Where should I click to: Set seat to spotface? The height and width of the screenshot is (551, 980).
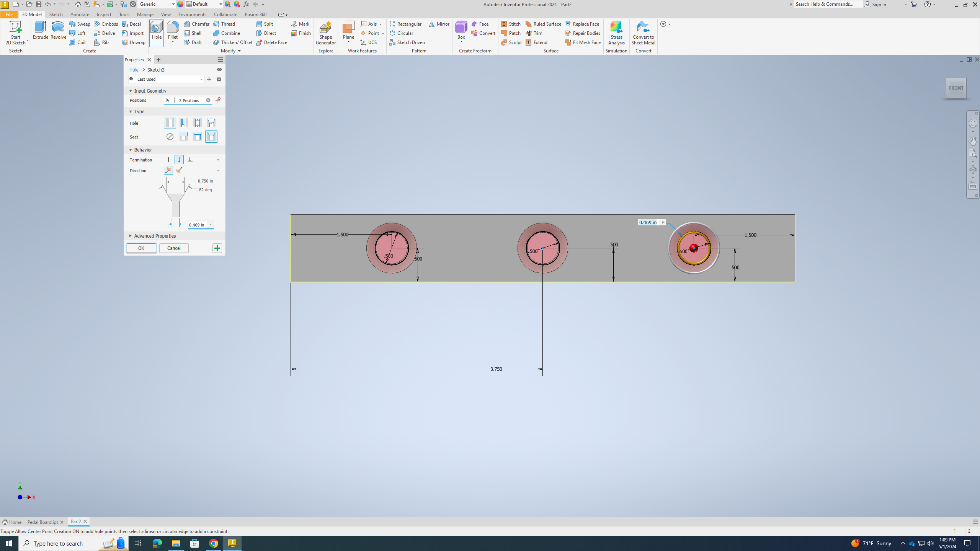pyautogui.click(x=197, y=137)
